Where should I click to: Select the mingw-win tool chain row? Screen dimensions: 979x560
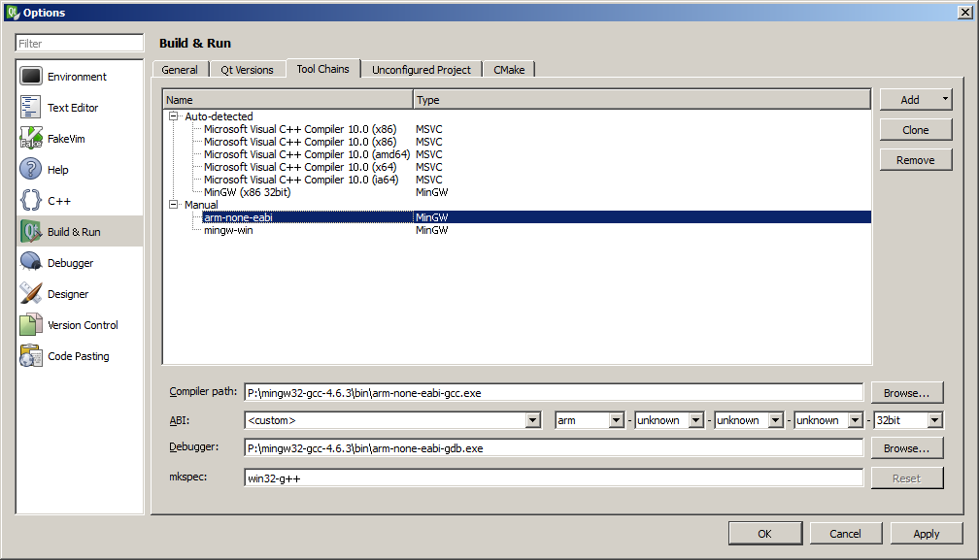518,230
